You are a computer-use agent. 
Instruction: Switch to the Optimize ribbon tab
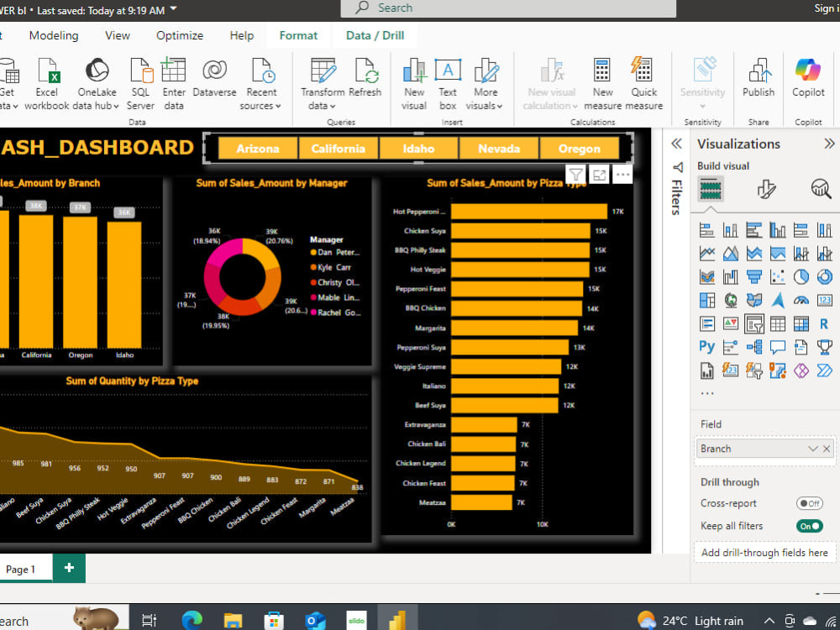pos(180,35)
